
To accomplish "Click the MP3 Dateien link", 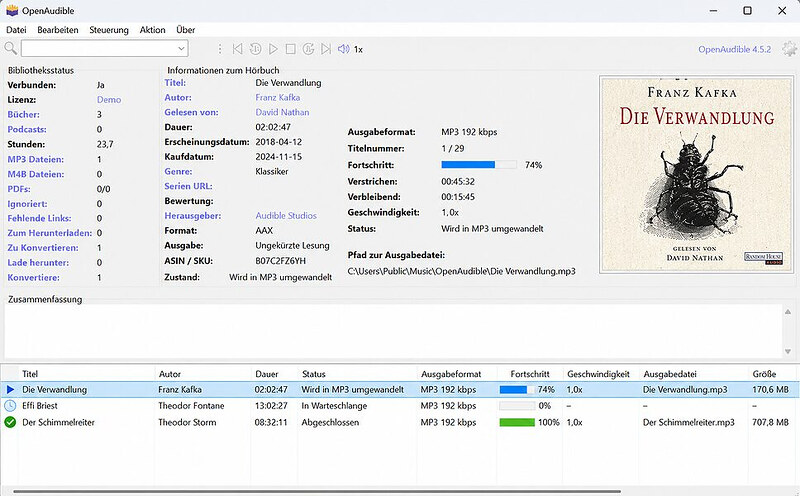I will pos(36,159).
